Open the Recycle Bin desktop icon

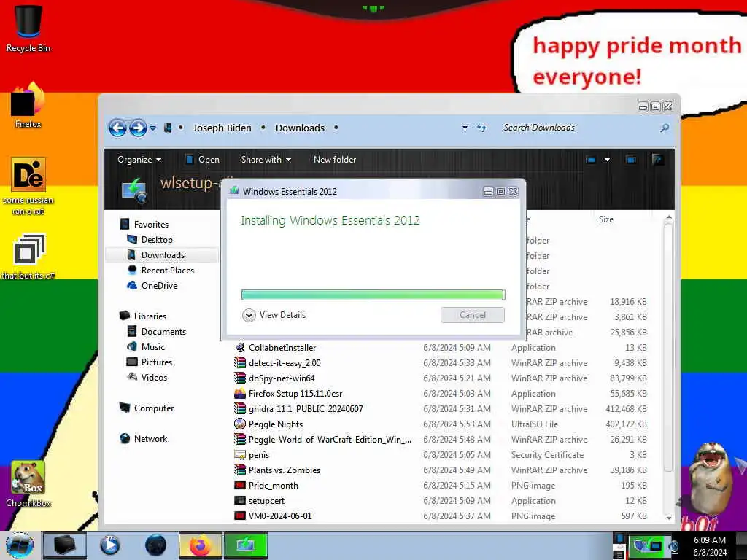pos(28,28)
